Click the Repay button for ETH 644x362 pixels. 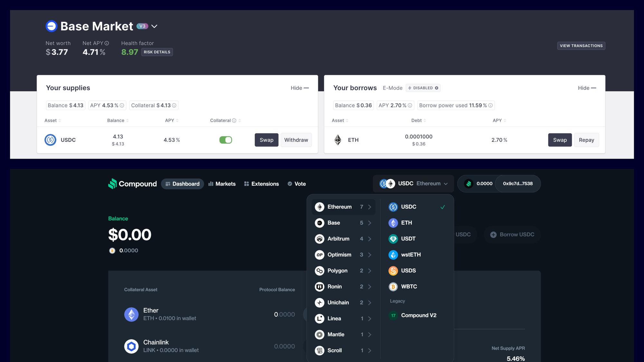click(x=586, y=140)
